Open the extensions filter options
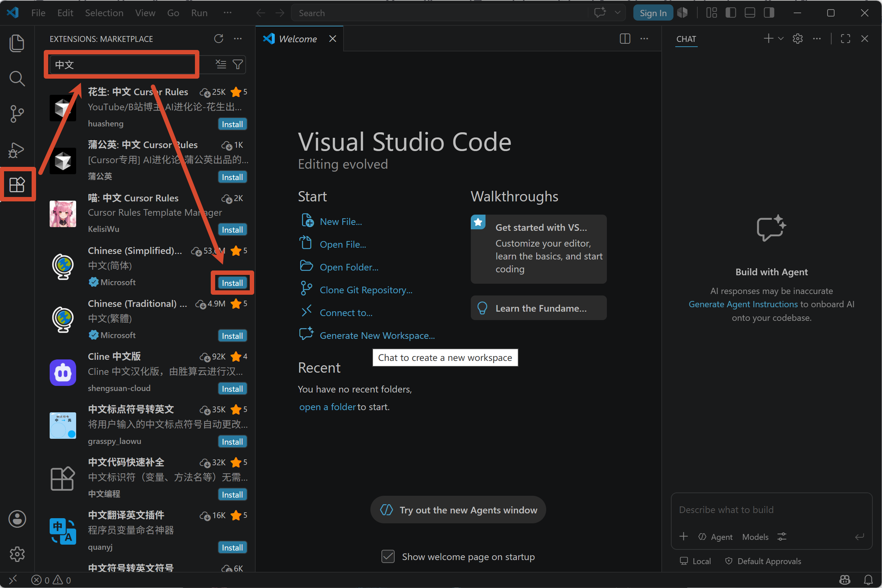This screenshot has width=882, height=588. [238, 65]
